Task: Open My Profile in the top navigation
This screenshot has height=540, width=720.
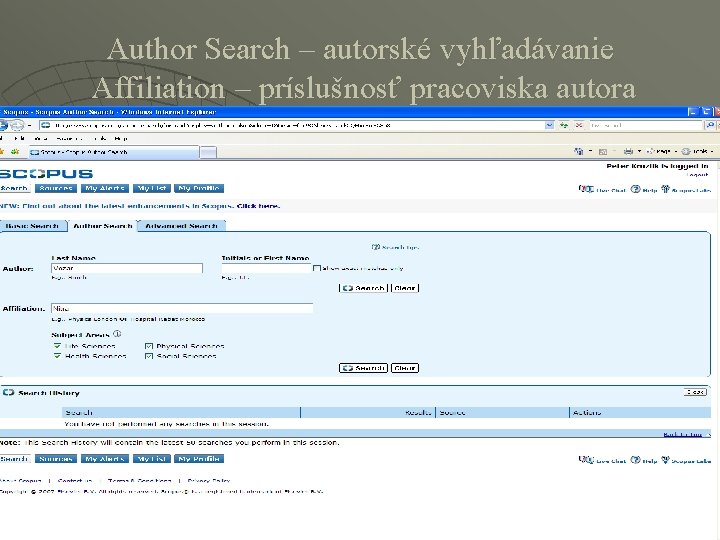Action: (199, 188)
